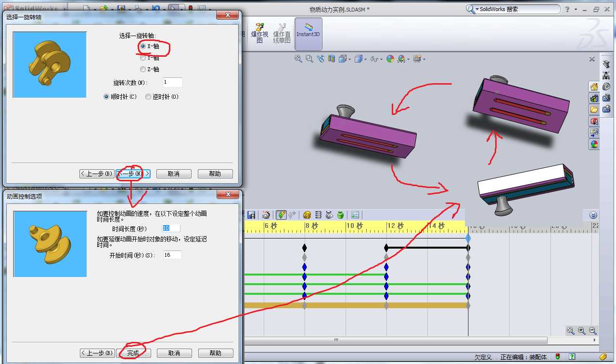
Task: Click the round gauge icon in right strip
Action: coord(606,87)
